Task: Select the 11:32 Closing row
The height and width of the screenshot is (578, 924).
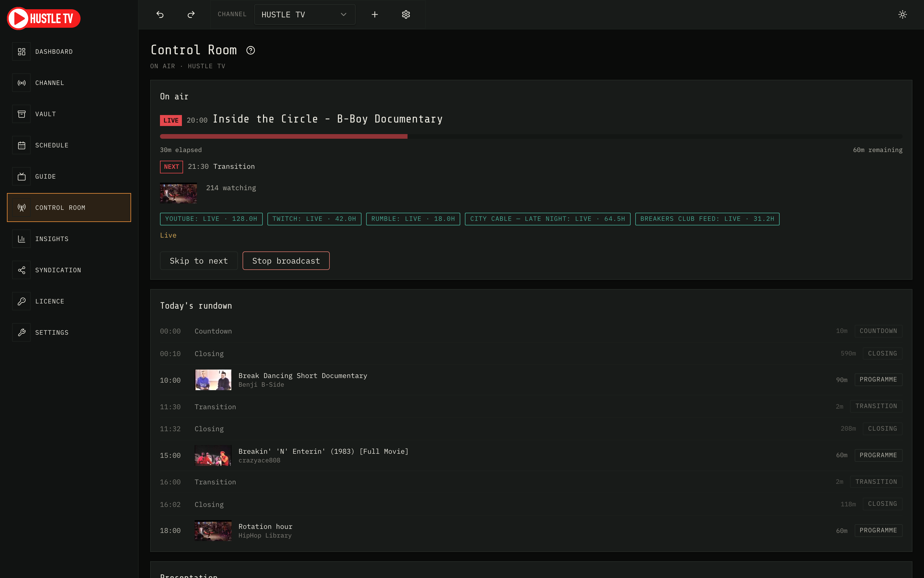Action: tap(531, 429)
